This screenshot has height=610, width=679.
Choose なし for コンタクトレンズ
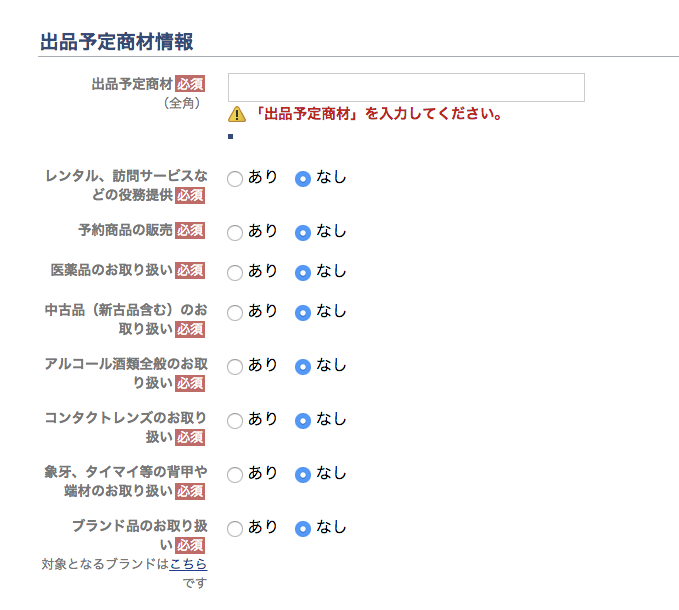(x=303, y=421)
